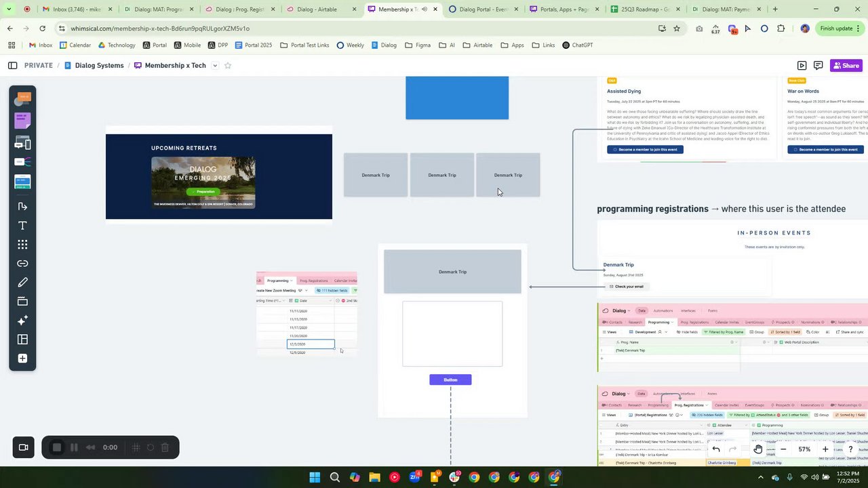The height and width of the screenshot is (488, 868).
Task: Select the shapes tool in Whimsical toolbar
Action: click(23, 100)
